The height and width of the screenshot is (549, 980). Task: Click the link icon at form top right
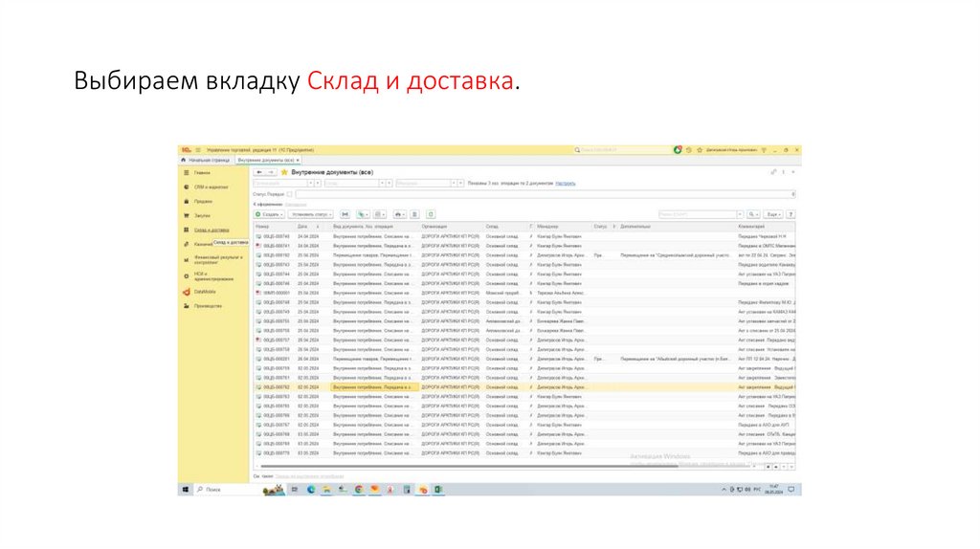(773, 172)
